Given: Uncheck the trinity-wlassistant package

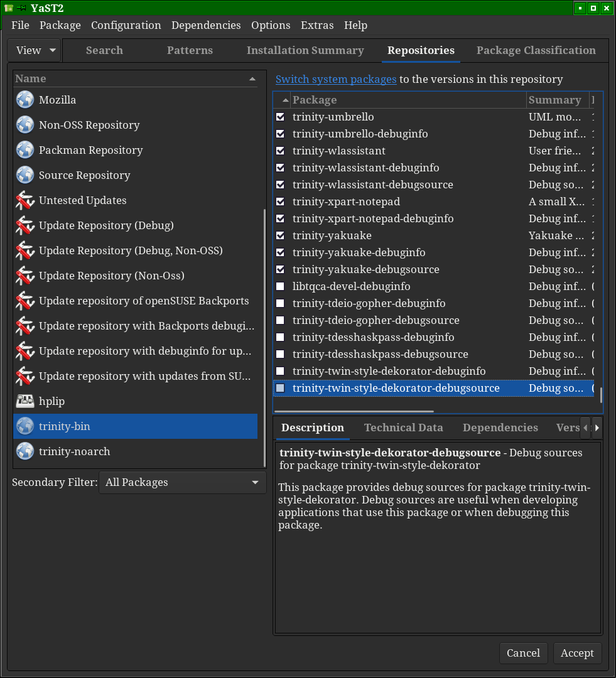Looking at the screenshot, I should 280,151.
